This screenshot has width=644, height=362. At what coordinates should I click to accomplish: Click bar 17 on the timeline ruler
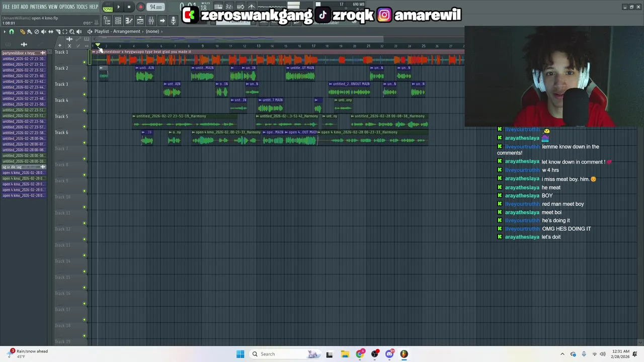click(313, 46)
